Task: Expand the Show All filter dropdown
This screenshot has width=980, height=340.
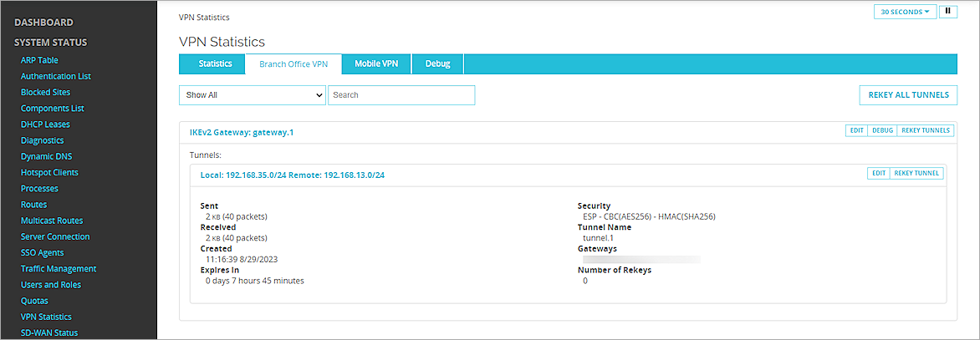Action: tap(252, 95)
